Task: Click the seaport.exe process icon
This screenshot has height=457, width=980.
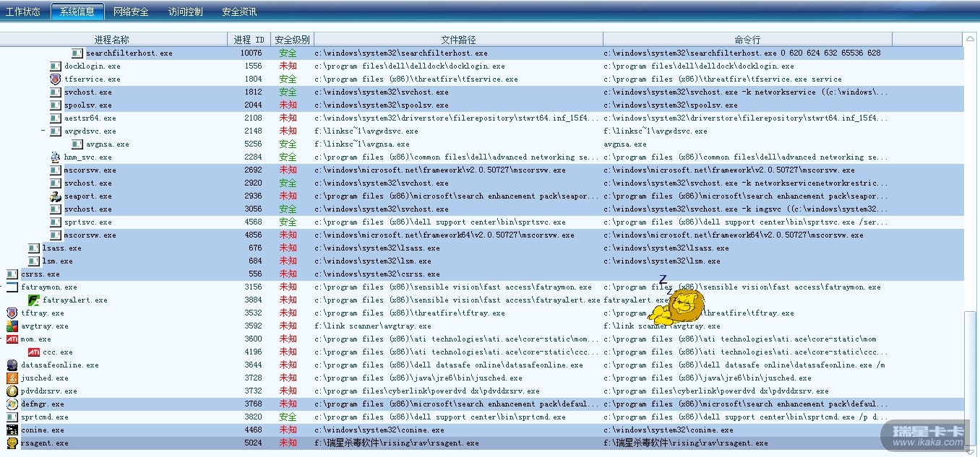Action: [x=56, y=196]
